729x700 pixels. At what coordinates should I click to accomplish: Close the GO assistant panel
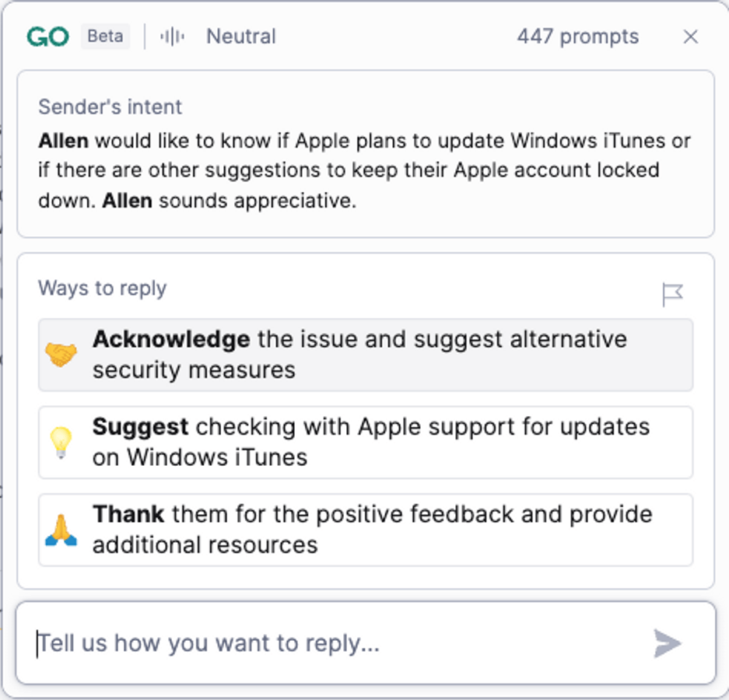click(690, 37)
